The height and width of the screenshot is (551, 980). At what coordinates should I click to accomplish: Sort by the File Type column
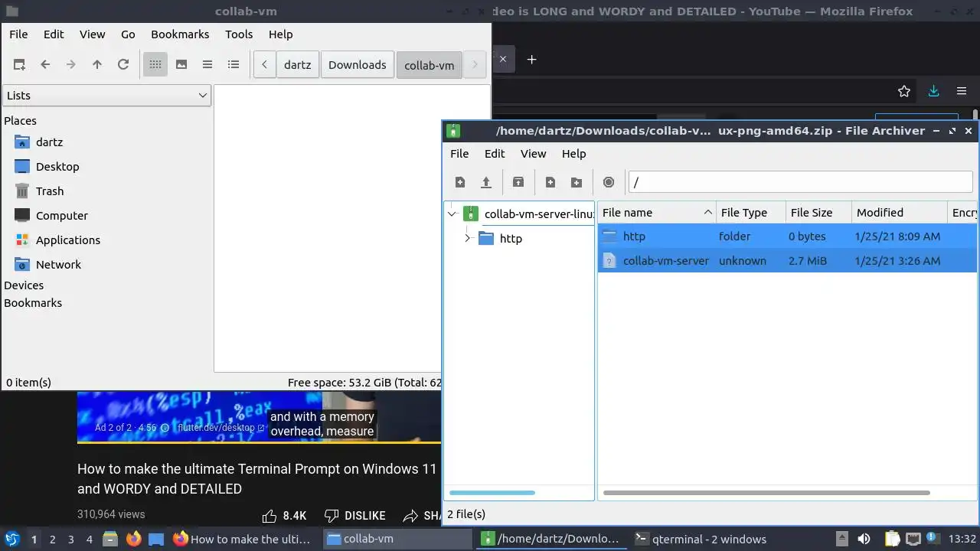(752, 213)
